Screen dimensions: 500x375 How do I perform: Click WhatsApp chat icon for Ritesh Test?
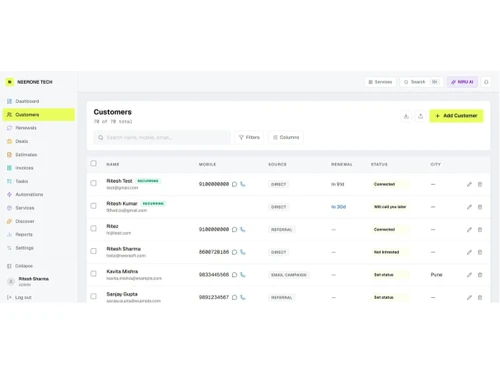coord(235,184)
